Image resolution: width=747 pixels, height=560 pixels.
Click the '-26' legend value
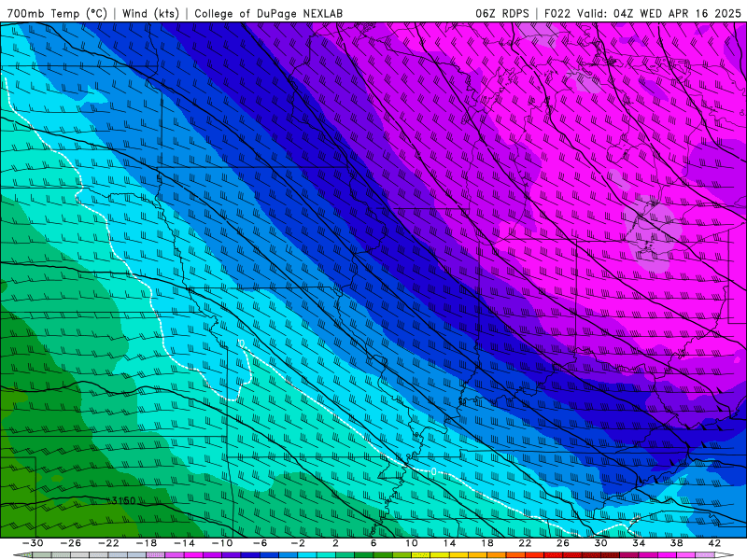(71, 543)
